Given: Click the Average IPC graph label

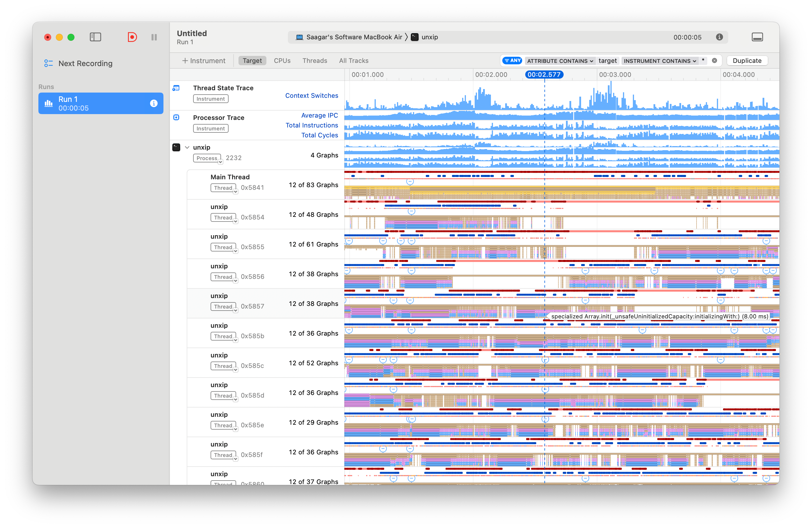Looking at the screenshot, I should click(x=319, y=116).
